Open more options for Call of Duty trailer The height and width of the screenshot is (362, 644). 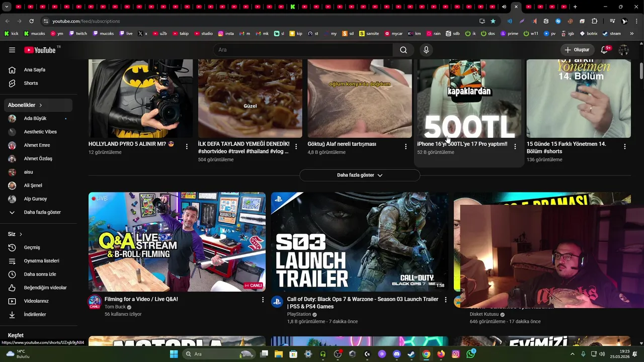pos(445,300)
